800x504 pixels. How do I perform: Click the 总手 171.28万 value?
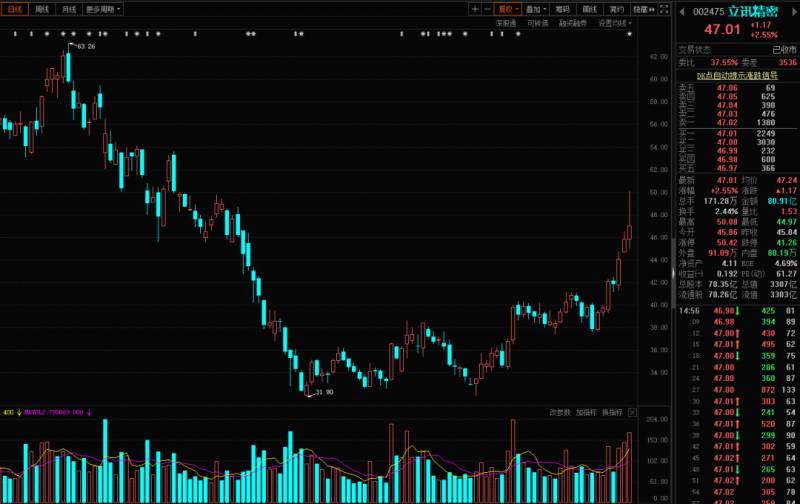click(x=720, y=201)
